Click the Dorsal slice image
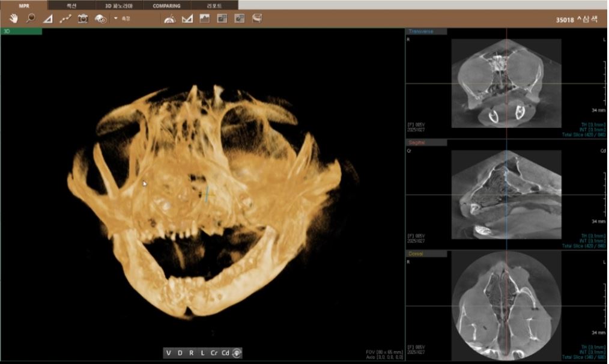Screen dimensions: 609x364 click(506, 305)
